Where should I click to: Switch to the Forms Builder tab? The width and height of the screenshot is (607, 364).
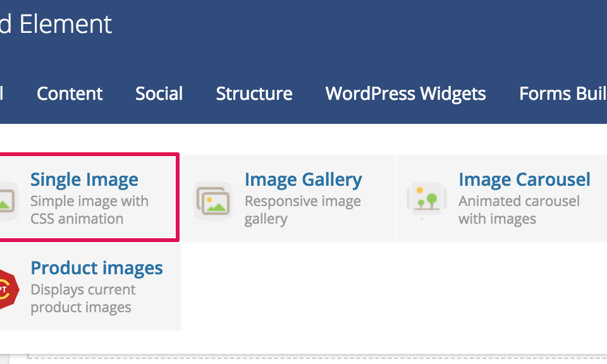pos(563,94)
